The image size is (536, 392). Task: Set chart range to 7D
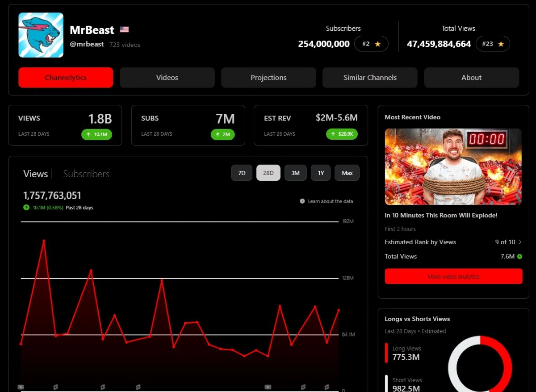click(x=242, y=173)
